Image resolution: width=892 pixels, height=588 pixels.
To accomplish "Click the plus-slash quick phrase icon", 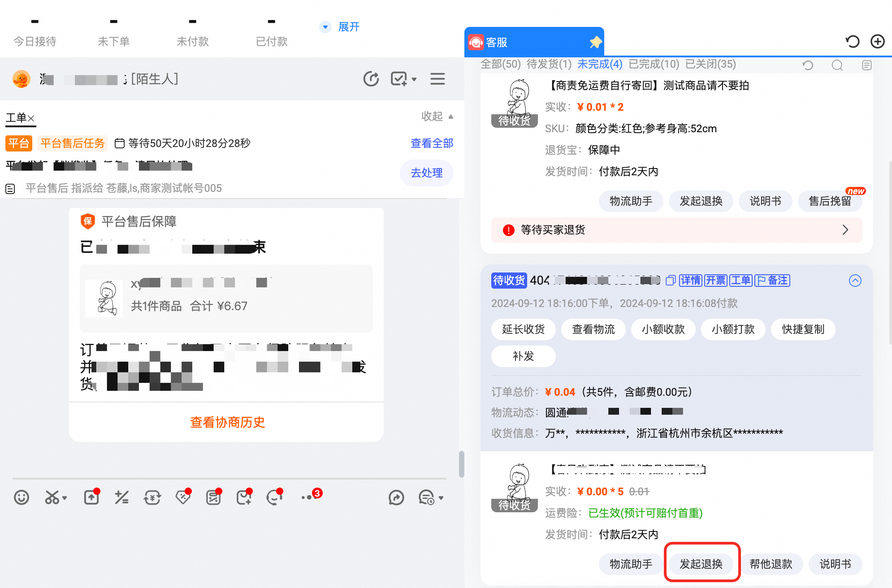I will coord(122,497).
